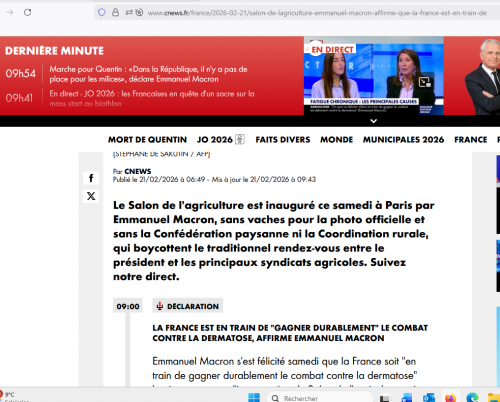The height and width of the screenshot is (402, 500).
Task: Click the presenter portrait in the banner
Action: [x=482, y=77]
